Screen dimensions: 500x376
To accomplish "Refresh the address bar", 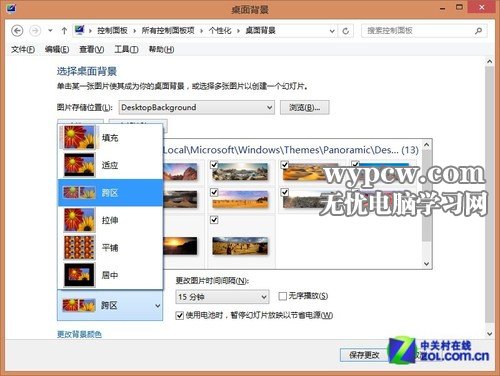I will (346, 31).
